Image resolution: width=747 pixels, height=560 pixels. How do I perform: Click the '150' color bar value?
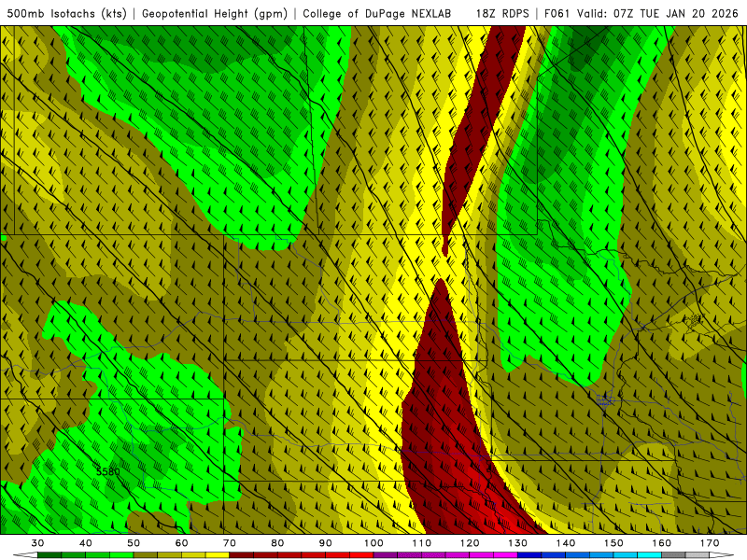click(613, 543)
